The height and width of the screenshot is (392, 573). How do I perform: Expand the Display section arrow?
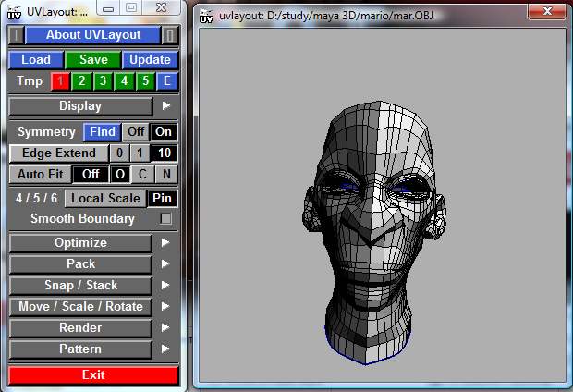pyautogui.click(x=166, y=106)
